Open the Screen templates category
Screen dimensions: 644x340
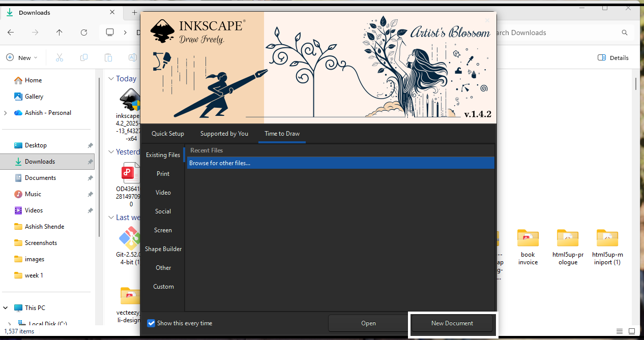163,230
